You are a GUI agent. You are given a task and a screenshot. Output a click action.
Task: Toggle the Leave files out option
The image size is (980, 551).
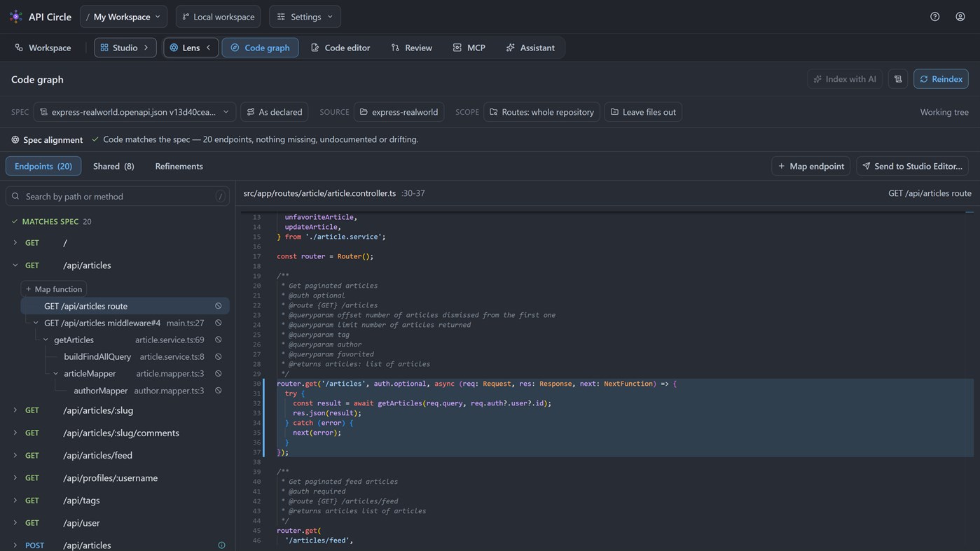[x=643, y=112]
